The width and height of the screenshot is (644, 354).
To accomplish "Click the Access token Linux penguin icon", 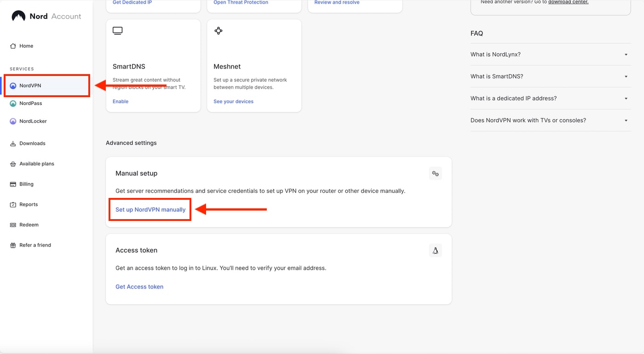I will coord(435,250).
